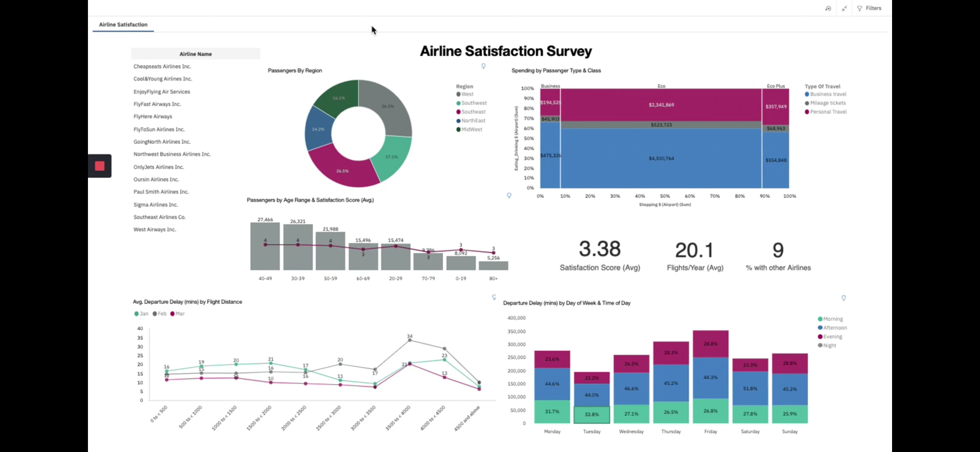The width and height of the screenshot is (980, 452).
Task: Toggle the Feb series legend item
Action: pyautogui.click(x=160, y=313)
